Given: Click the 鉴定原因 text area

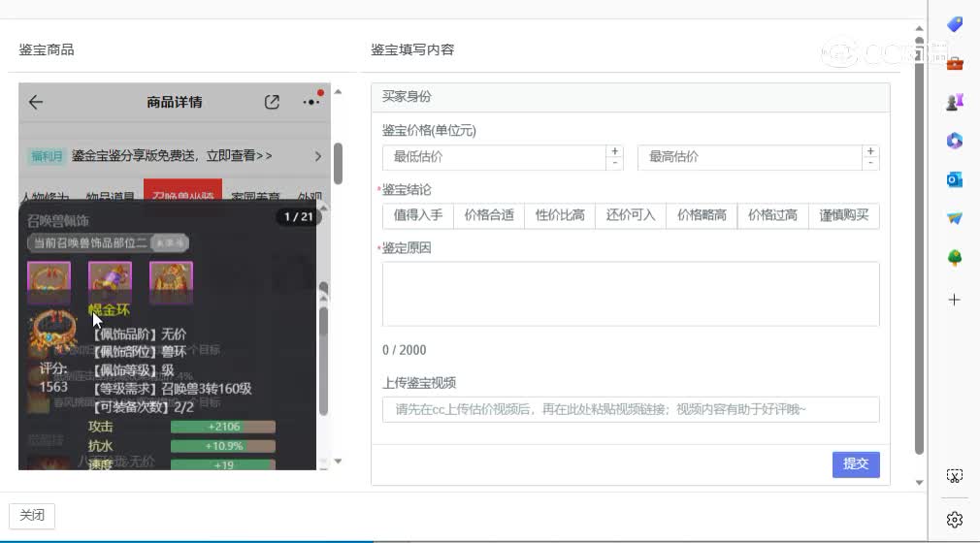Looking at the screenshot, I should (x=631, y=294).
